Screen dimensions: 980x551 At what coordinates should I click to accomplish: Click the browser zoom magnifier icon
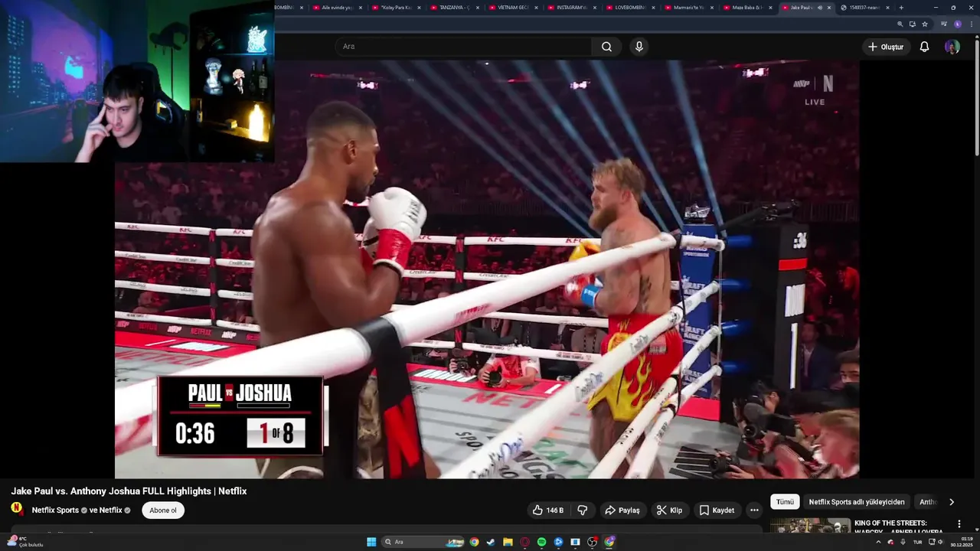click(x=900, y=24)
